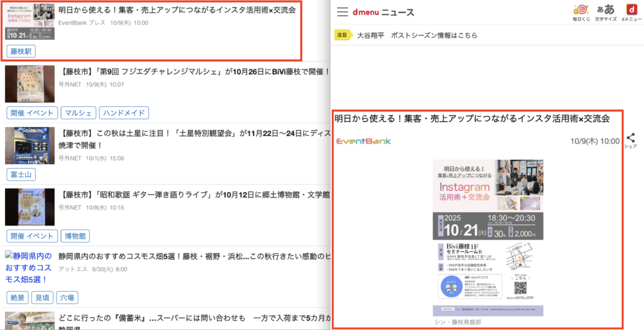
Task: Click the フジエダチャレンジマルシェ article thumbnail
Action: tap(30, 84)
